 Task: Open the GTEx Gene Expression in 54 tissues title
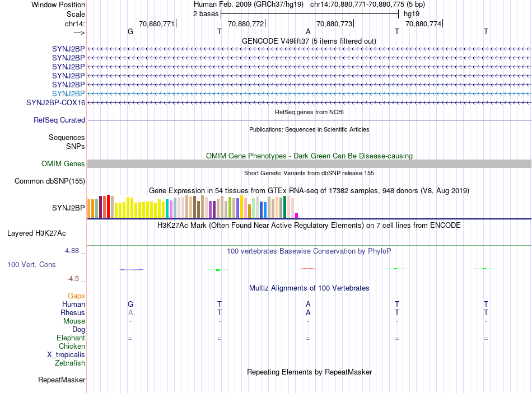click(x=309, y=190)
